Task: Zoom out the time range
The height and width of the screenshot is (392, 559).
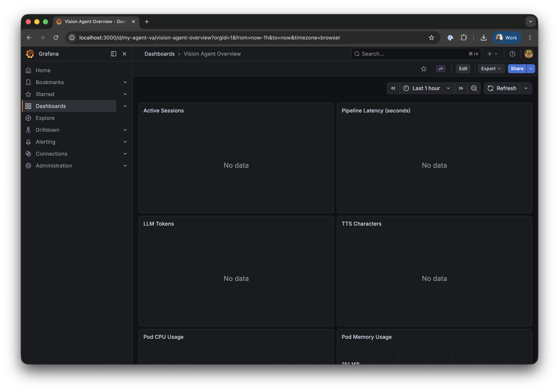Action: [x=474, y=88]
